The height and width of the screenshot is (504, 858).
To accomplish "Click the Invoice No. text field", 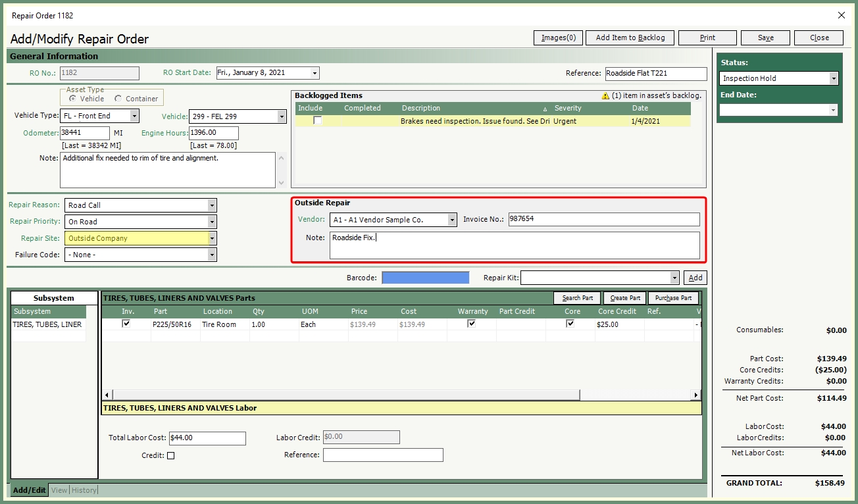I will point(603,220).
